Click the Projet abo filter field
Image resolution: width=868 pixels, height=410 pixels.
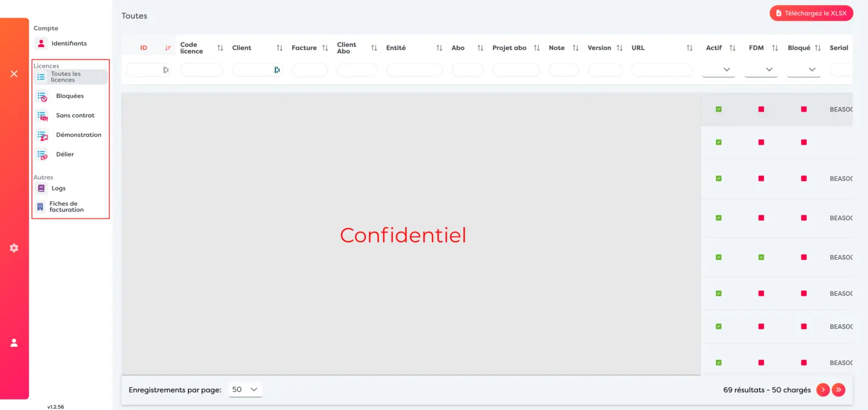click(516, 70)
